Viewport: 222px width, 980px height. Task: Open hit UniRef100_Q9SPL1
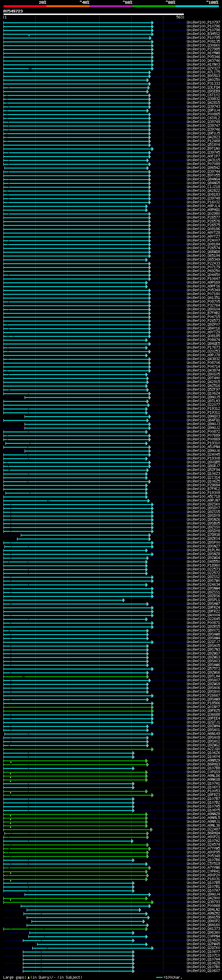pos(203,600)
